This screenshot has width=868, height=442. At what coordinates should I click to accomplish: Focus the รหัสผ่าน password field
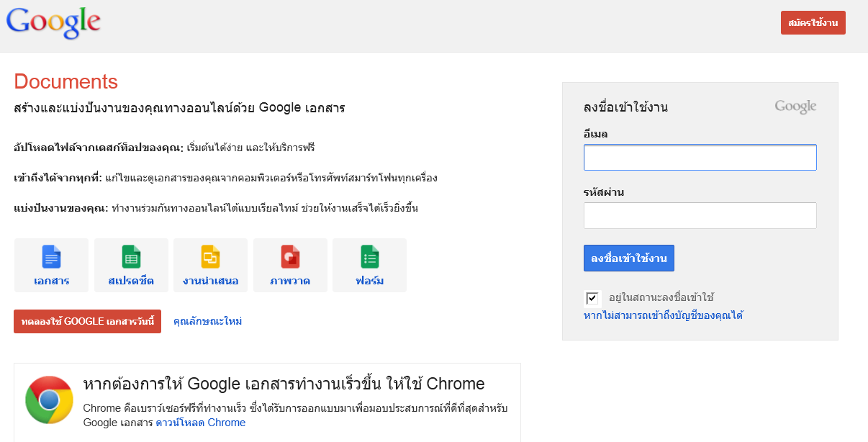(x=700, y=215)
